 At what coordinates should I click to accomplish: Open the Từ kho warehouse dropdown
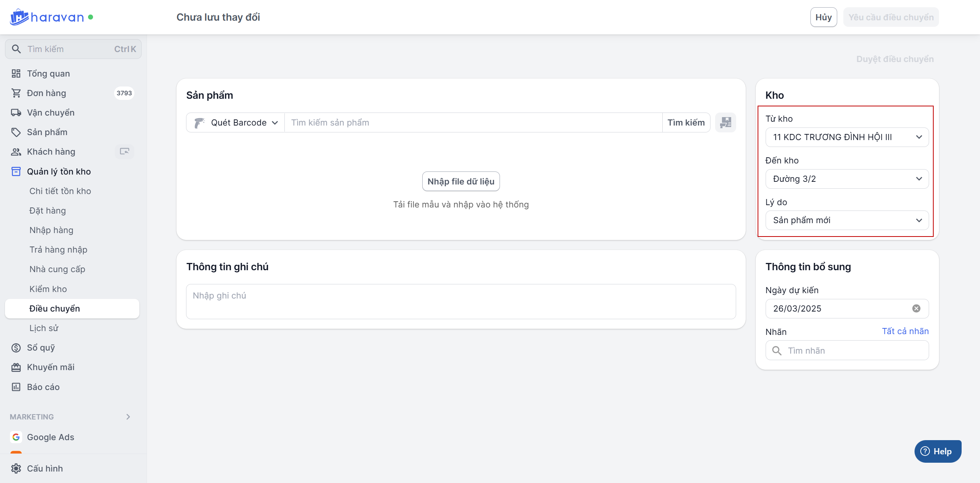pyautogui.click(x=847, y=137)
